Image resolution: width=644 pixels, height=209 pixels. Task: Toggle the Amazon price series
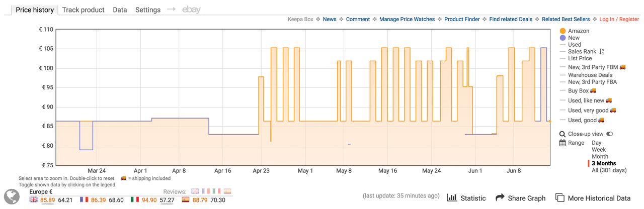click(x=579, y=31)
